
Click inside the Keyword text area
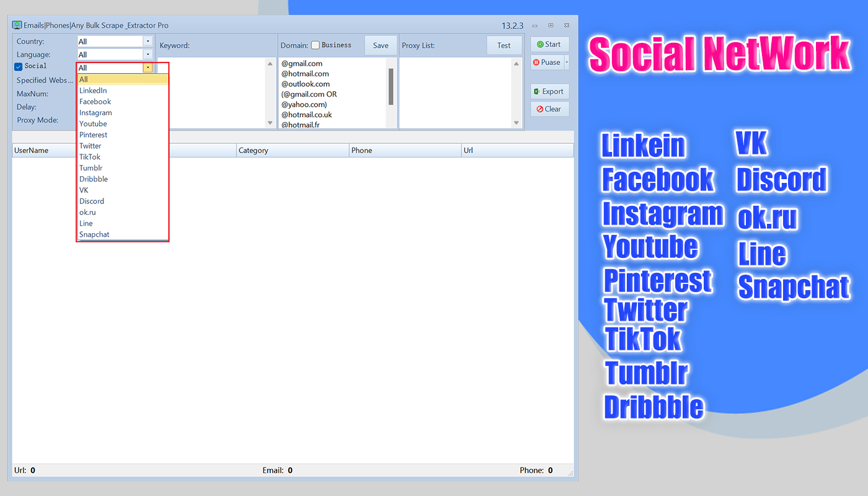(x=217, y=93)
